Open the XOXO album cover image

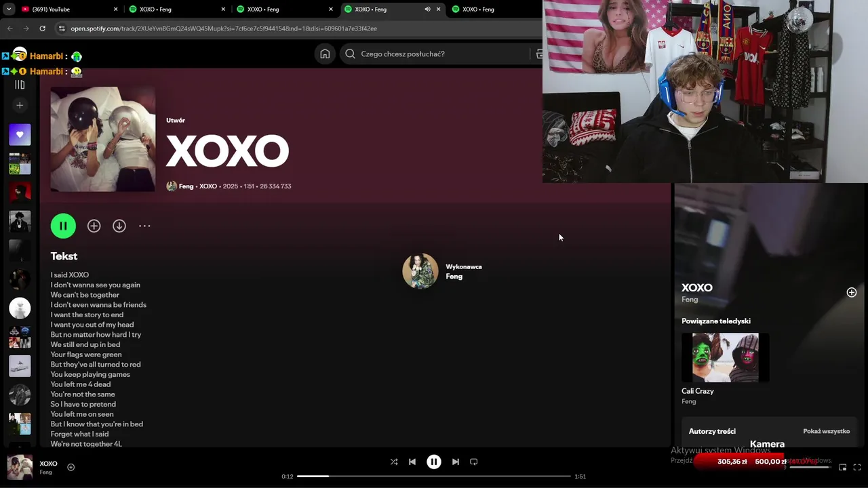[x=103, y=139]
